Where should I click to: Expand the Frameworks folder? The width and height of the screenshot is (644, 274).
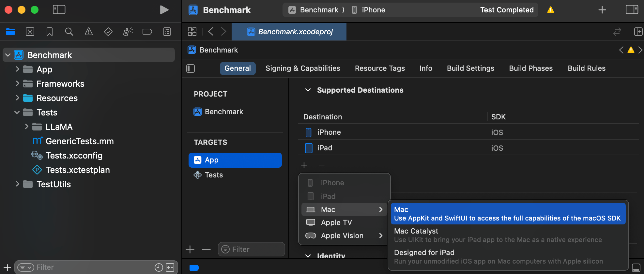[x=18, y=84]
